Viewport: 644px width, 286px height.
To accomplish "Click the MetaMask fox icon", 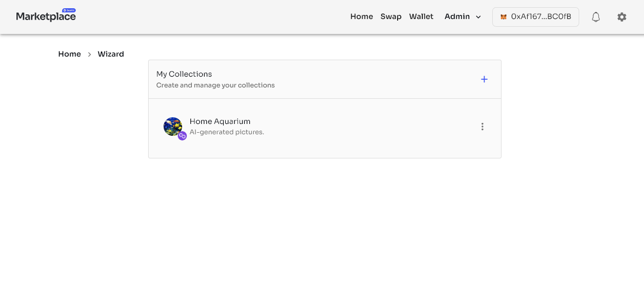I will [x=504, y=17].
